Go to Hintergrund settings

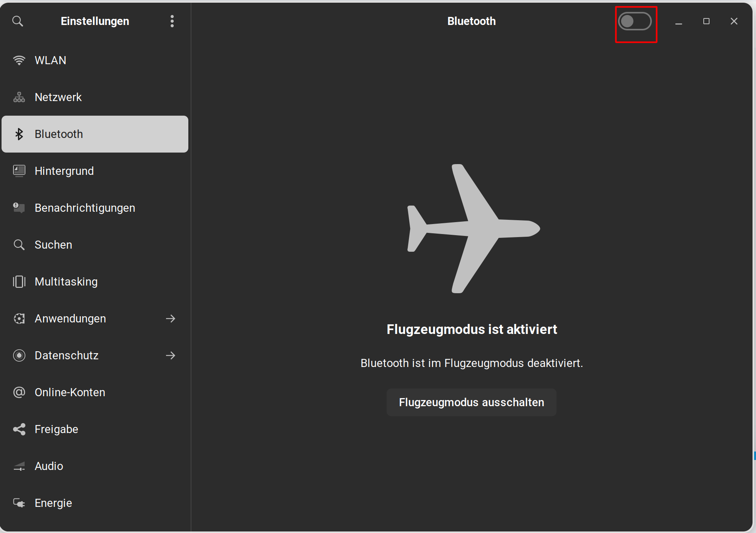[x=95, y=171]
